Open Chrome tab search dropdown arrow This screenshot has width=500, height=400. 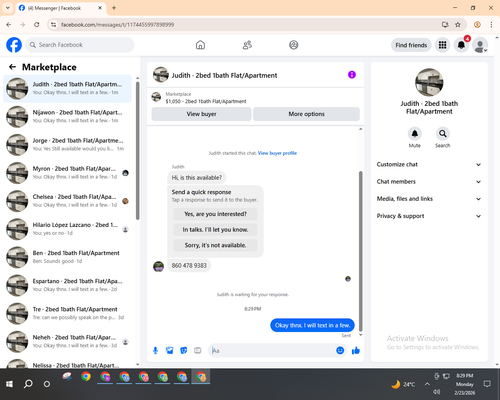coord(8,8)
